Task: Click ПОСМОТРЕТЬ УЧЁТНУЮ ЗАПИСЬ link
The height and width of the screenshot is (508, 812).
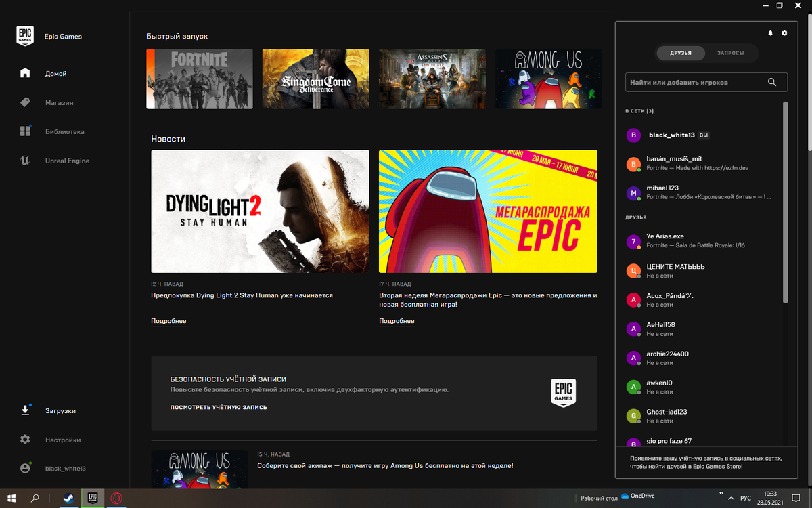Action: [219, 407]
